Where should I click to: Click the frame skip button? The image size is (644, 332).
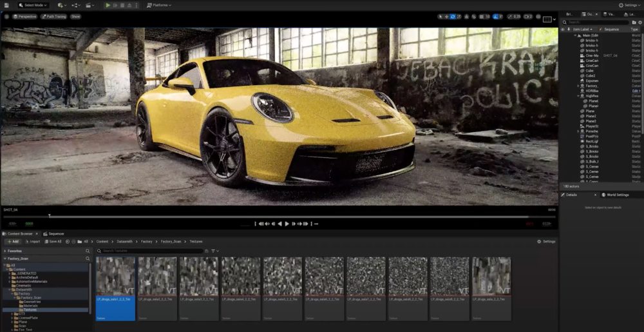115,5
